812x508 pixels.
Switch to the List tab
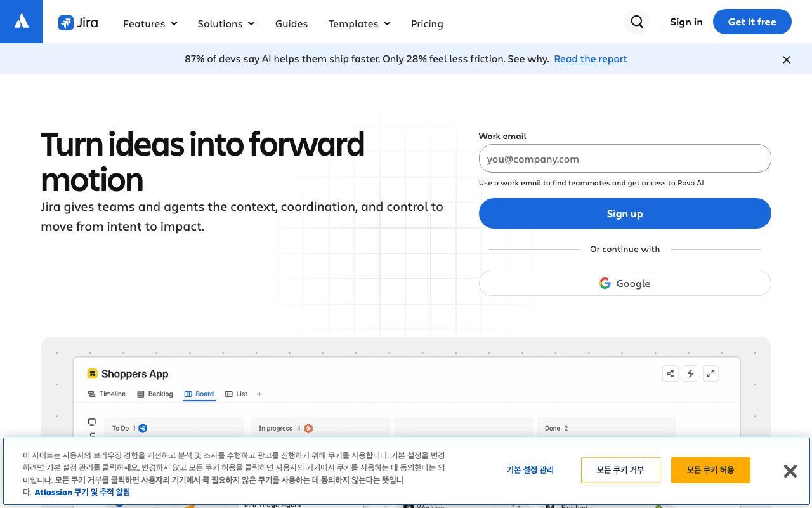(236, 394)
